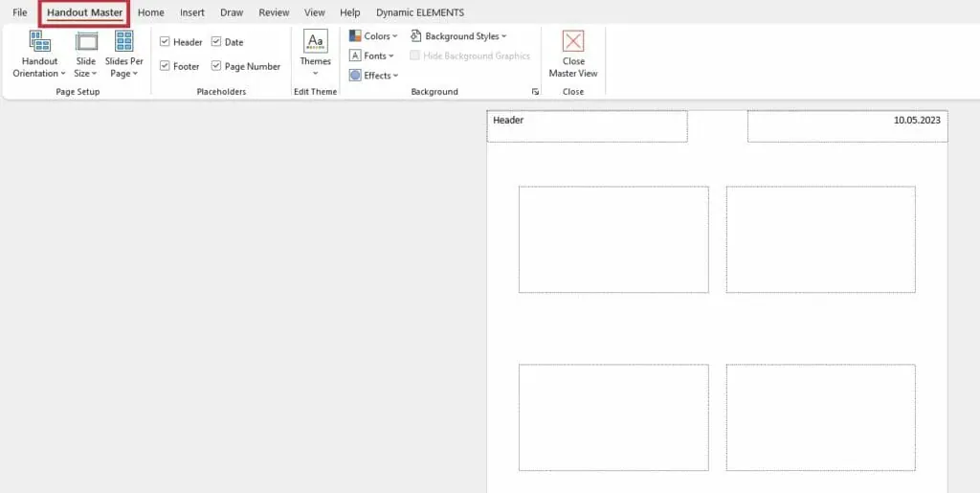Expand the Background Styles dropdown

click(459, 36)
